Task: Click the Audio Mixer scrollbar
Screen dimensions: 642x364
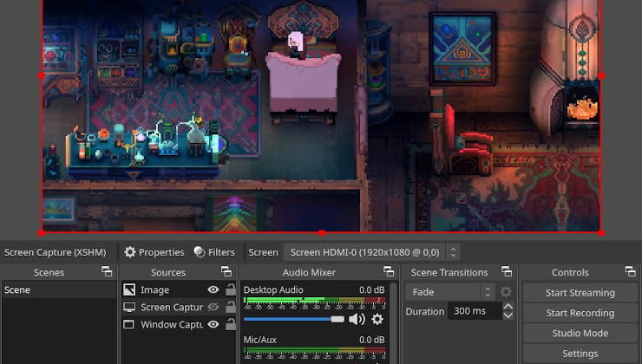Action: (x=394, y=322)
